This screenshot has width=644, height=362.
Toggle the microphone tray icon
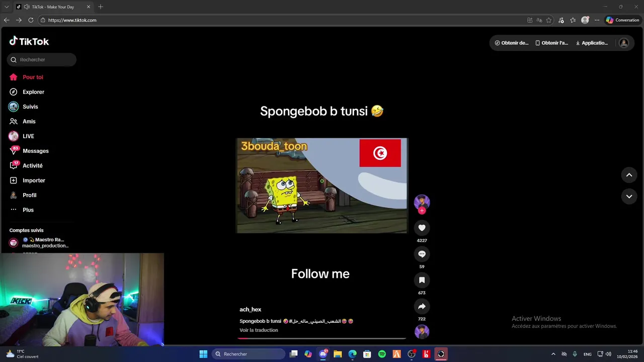(575, 354)
